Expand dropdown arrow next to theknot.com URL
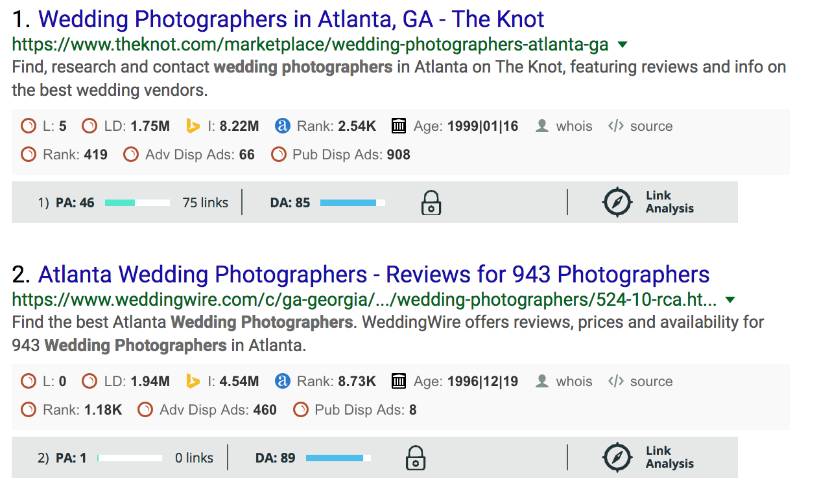830x504 pixels. click(622, 45)
